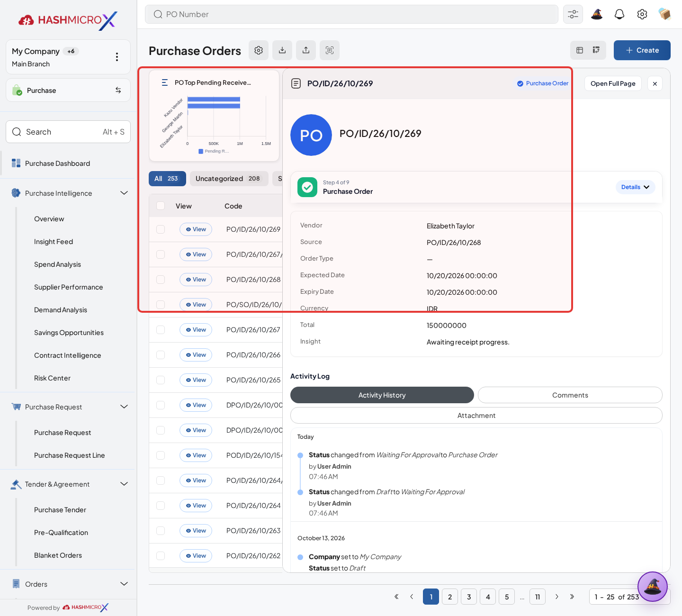The height and width of the screenshot is (616, 682).
Task: Click the download icon beside Purchase Orders
Action: [282, 50]
